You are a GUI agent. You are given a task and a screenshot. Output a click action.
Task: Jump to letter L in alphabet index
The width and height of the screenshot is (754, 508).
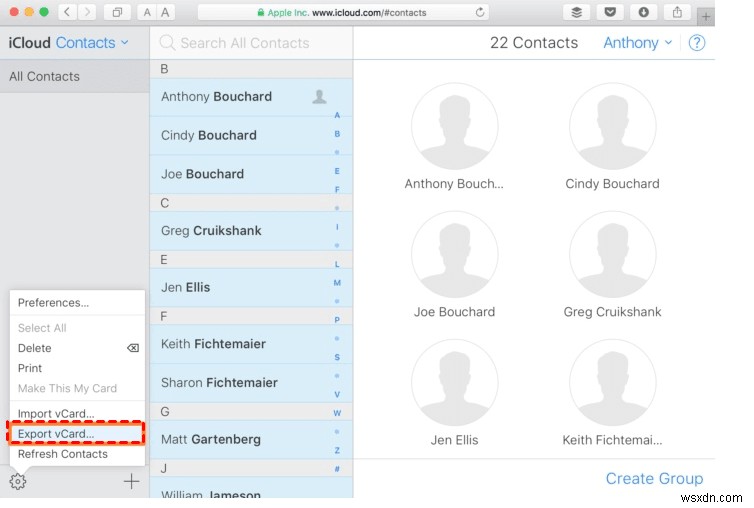click(x=337, y=264)
